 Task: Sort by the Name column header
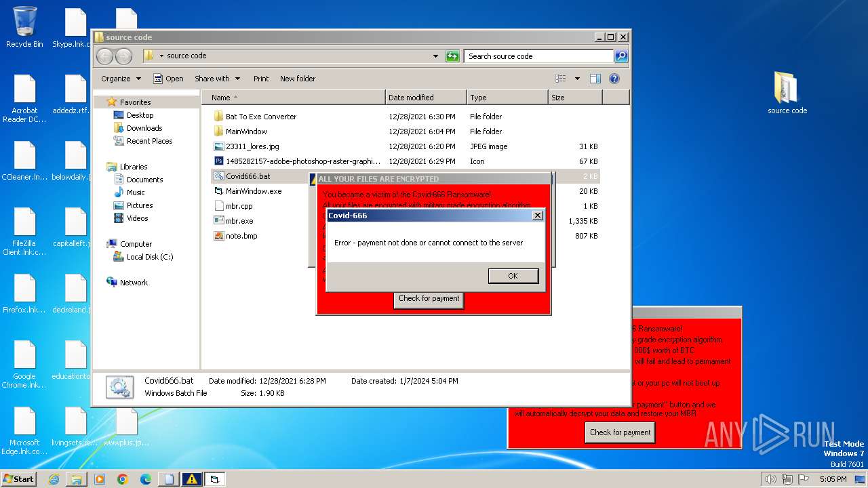coord(294,98)
